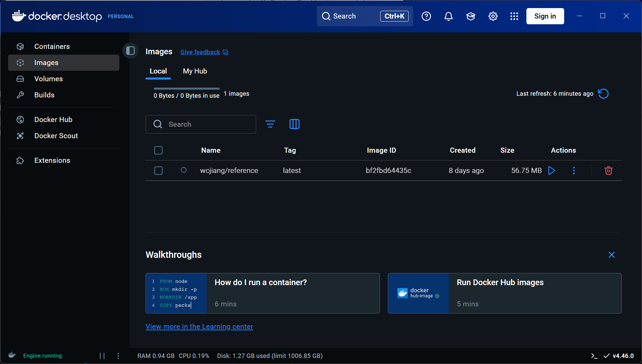Open the engine options menu
This screenshot has width=642, height=364.
coord(118,356)
